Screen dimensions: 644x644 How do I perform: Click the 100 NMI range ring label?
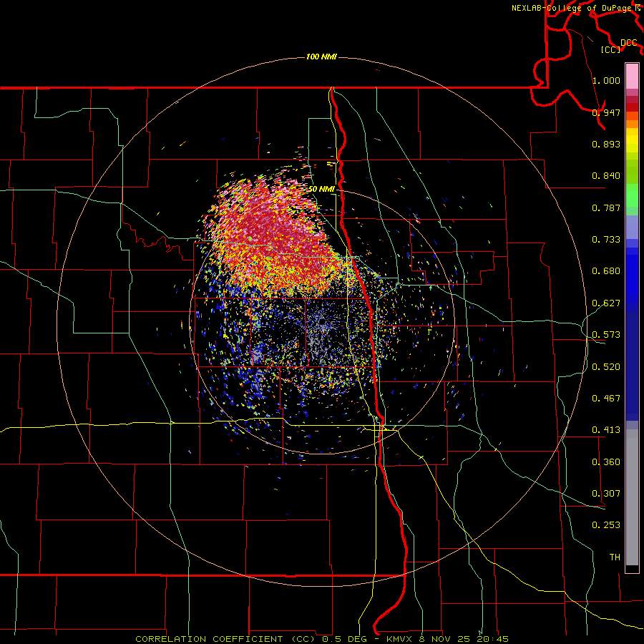pos(321,57)
